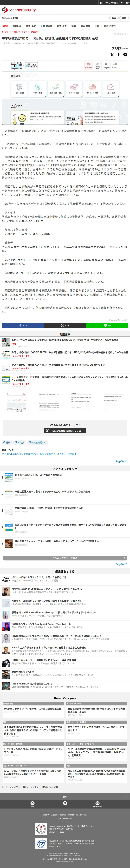The width and height of the screenshot is (130, 868).
Task: Open the 子育て・教育 category icon
Action: click(38, 89)
